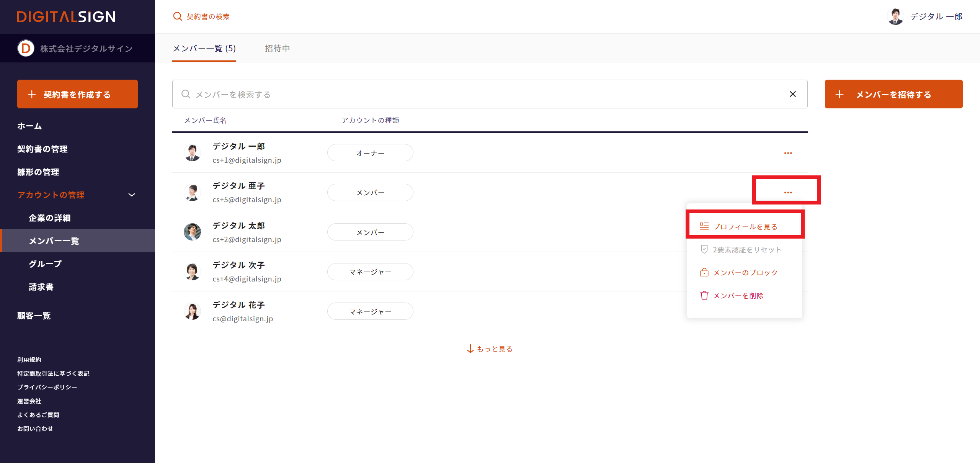Focus the メンバーを検索する search field
The height and width of the screenshot is (463, 980).
point(482,94)
